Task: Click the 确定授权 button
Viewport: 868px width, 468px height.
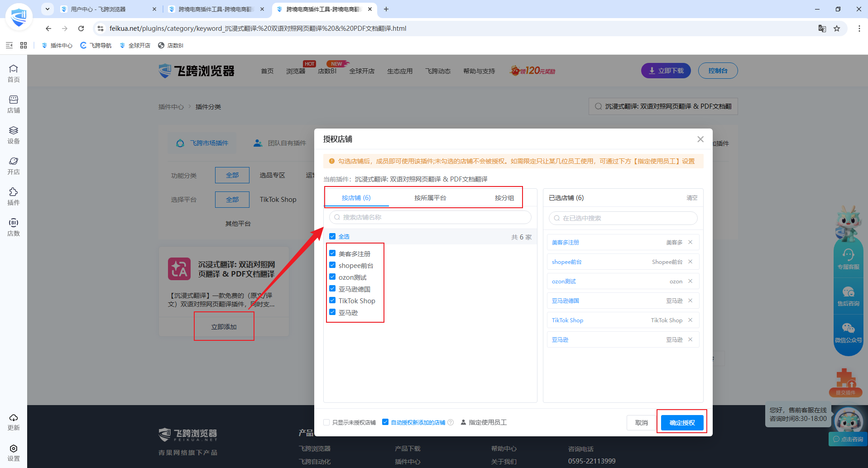Action: [x=682, y=423]
